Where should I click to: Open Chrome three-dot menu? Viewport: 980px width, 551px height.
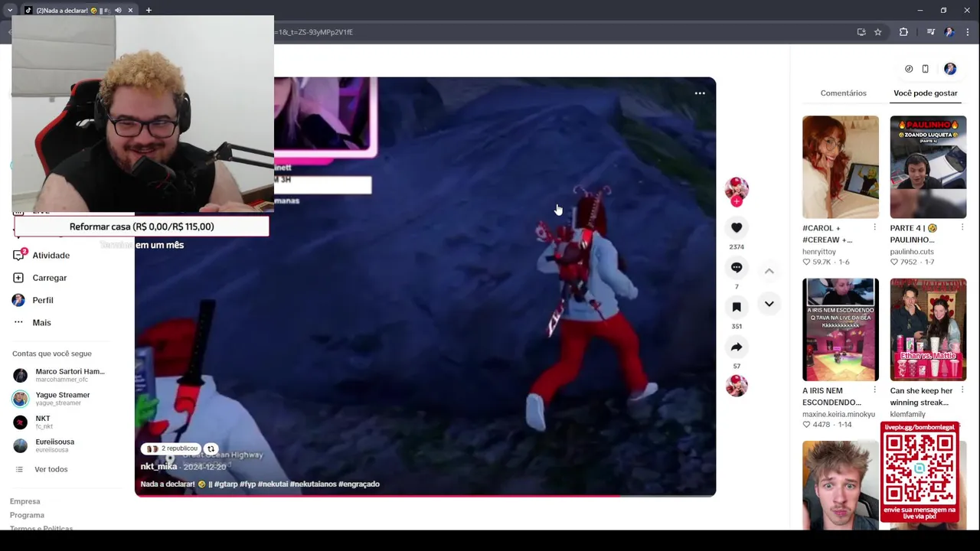click(x=967, y=32)
